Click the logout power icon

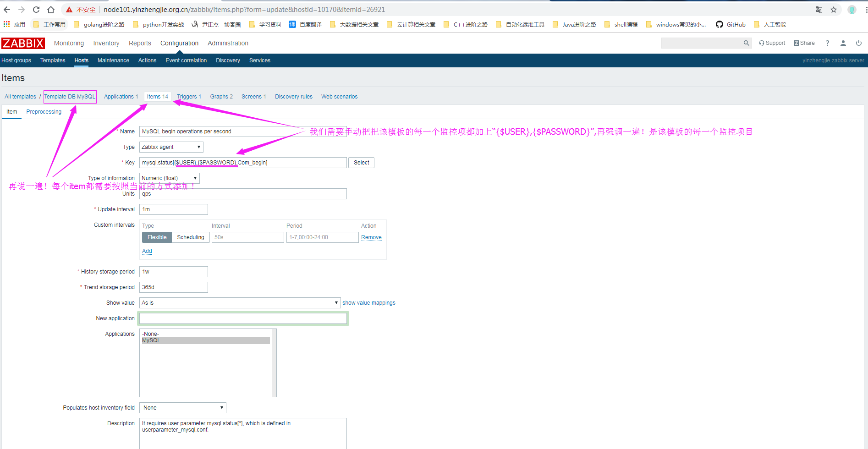pos(859,43)
